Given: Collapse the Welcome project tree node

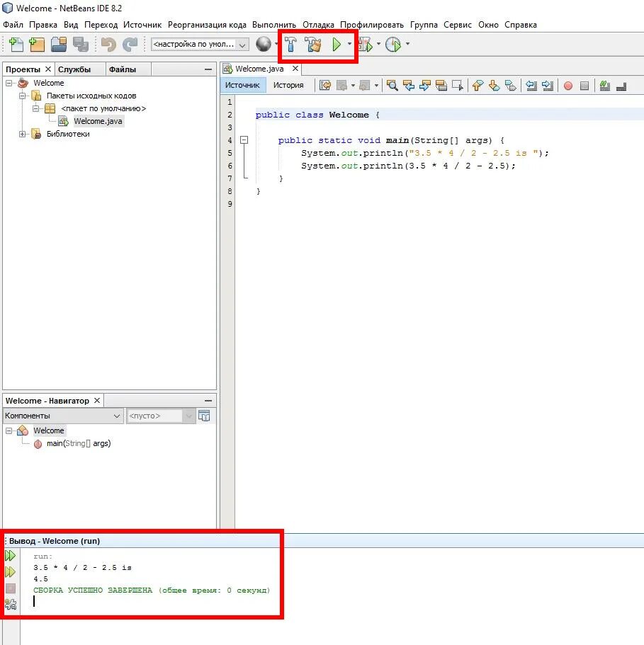Looking at the screenshot, I should click(x=9, y=83).
